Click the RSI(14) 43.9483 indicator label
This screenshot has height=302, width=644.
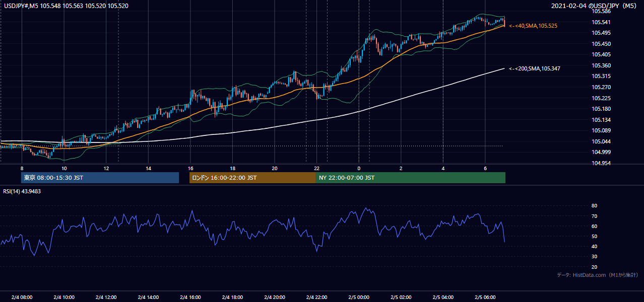point(22,191)
